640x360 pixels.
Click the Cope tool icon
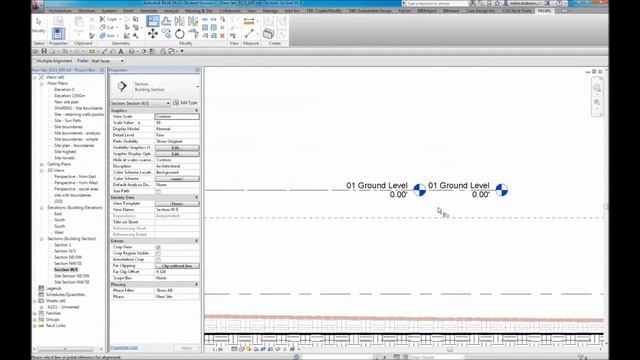click(x=102, y=19)
